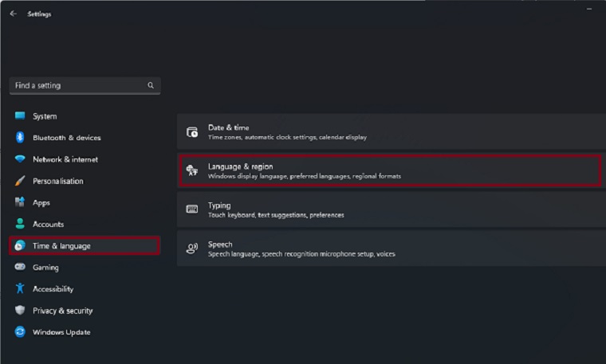Switch to the Accessibility section
The width and height of the screenshot is (606, 364).
click(53, 289)
